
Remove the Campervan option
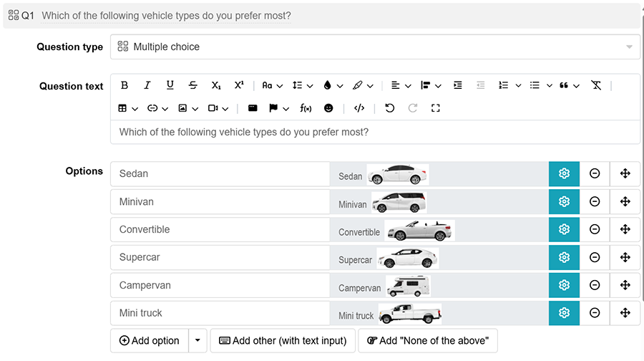595,285
